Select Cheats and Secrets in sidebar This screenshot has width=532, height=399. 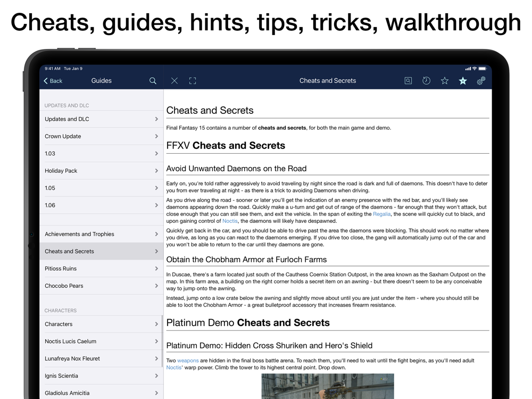[102, 252]
